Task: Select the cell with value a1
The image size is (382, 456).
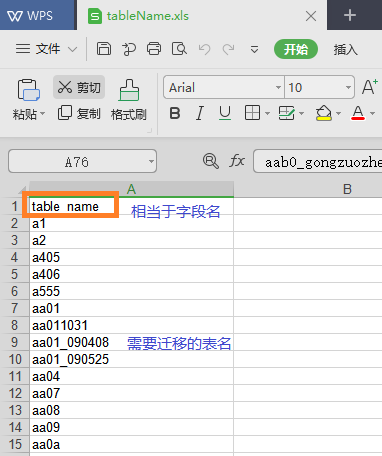Action: [131, 223]
